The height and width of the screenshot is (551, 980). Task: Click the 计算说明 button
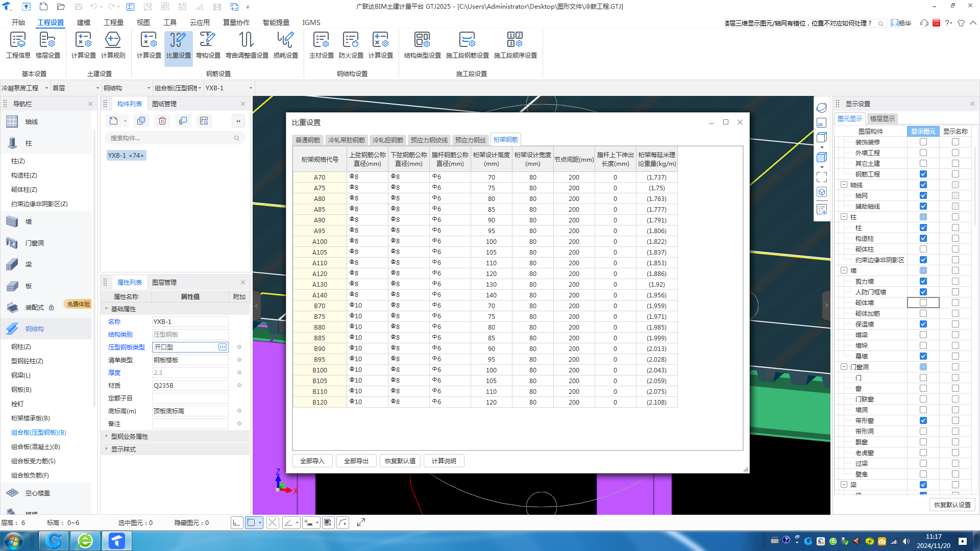pos(444,461)
